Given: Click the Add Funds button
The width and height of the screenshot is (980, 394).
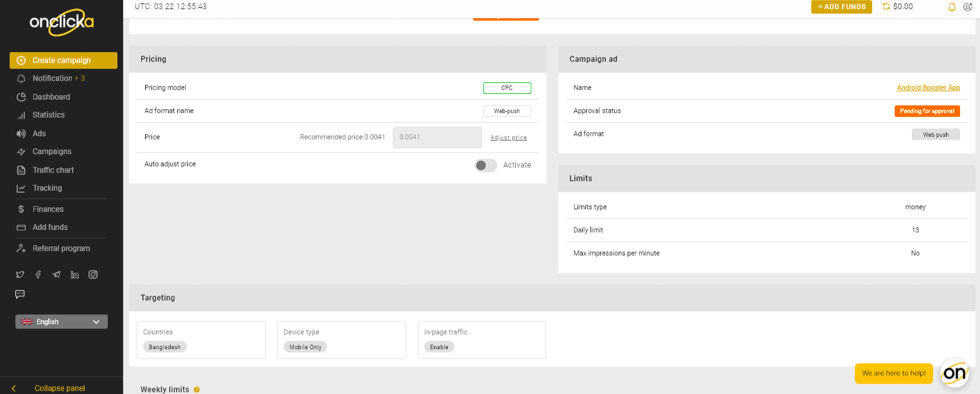Looking at the screenshot, I should tap(841, 7).
